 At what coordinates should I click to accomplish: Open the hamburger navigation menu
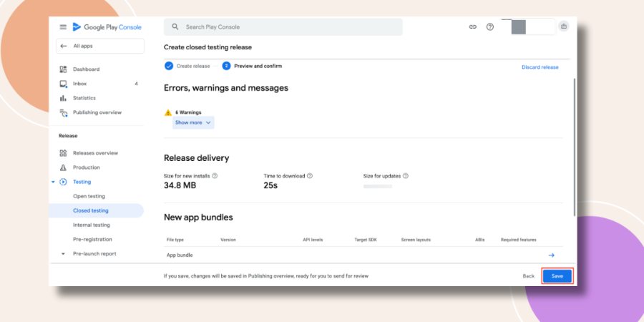pyautogui.click(x=63, y=27)
